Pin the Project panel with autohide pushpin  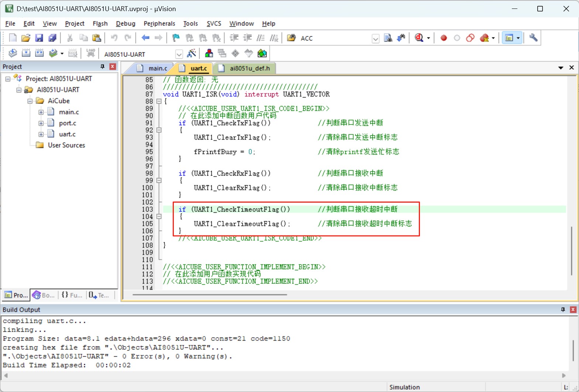point(103,66)
